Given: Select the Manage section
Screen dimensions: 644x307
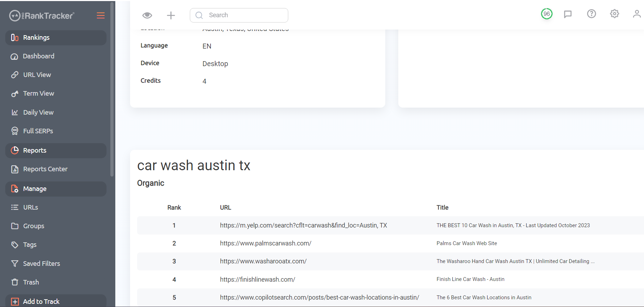Looking at the screenshot, I should (56, 189).
